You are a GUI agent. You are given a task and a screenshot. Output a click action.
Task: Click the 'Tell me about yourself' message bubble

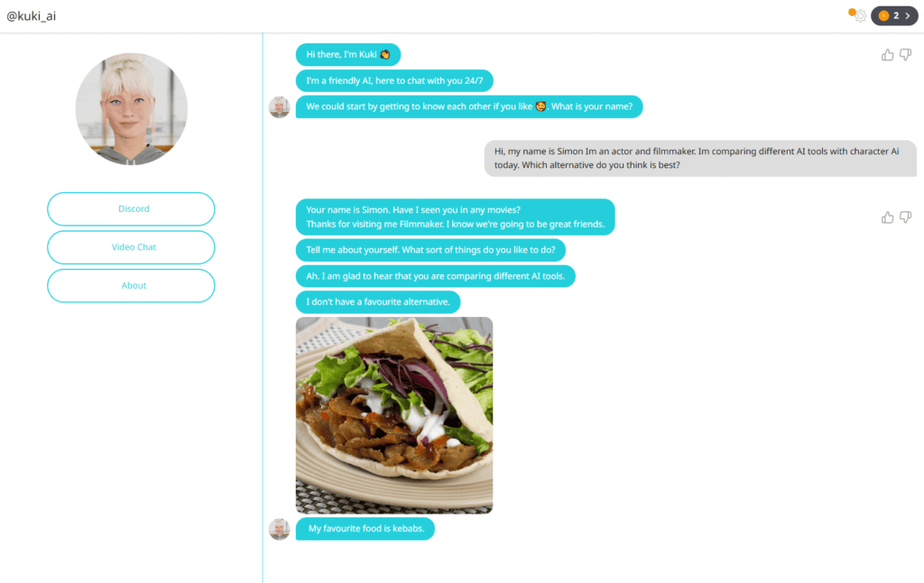(430, 250)
